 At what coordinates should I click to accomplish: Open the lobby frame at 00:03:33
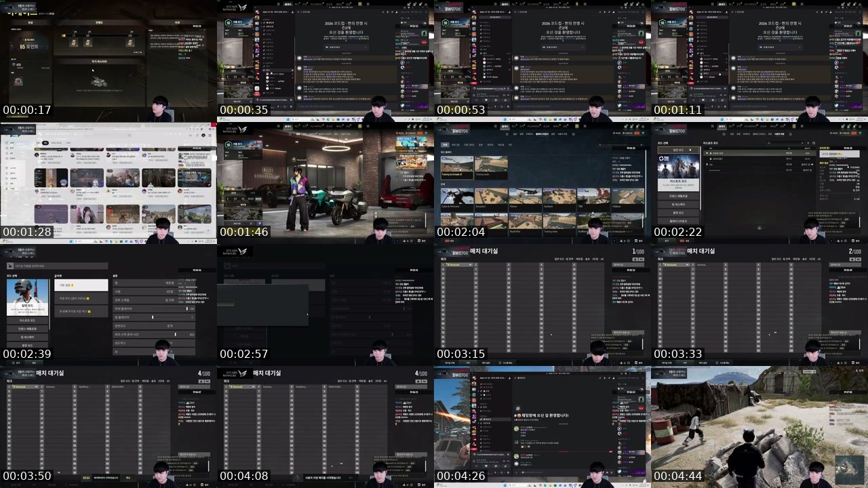pos(759,305)
